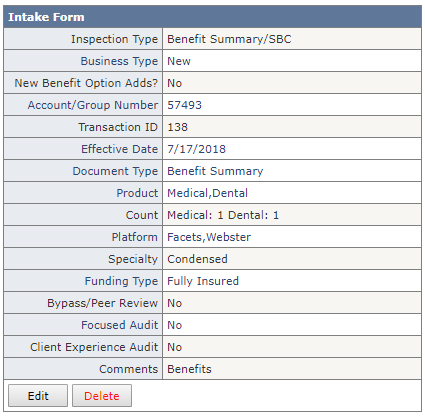Select Product value Medical,Dental
Image resolution: width=425 pixels, height=417 pixels.
(x=207, y=193)
